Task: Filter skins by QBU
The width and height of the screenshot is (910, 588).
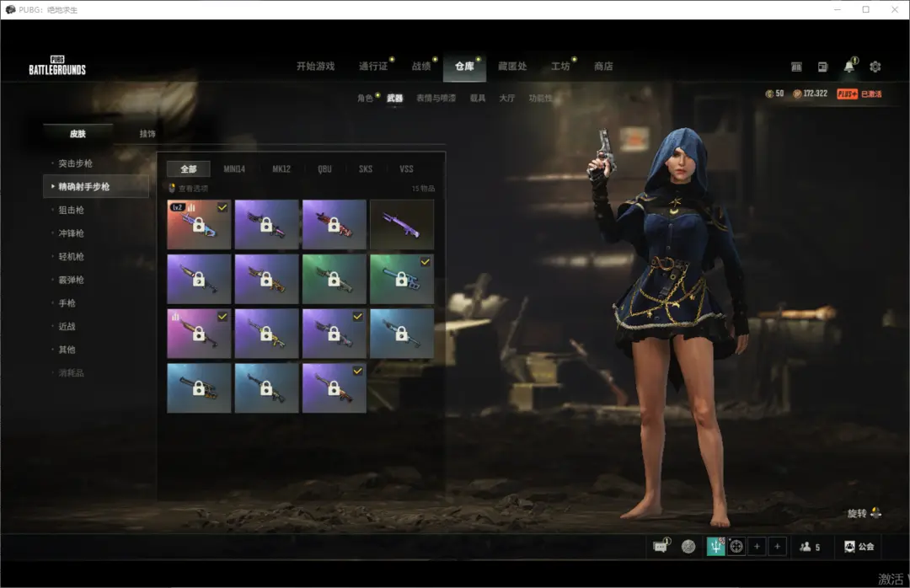Action: tap(325, 169)
